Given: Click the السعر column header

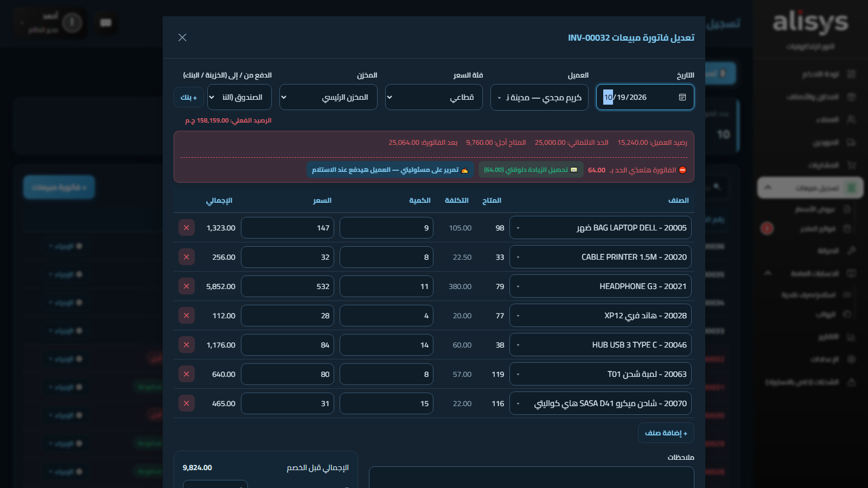Looking at the screenshot, I should (x=322, y=201).
